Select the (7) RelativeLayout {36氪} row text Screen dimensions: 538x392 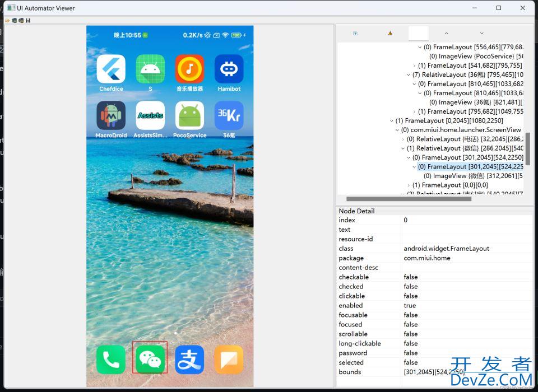468,75
